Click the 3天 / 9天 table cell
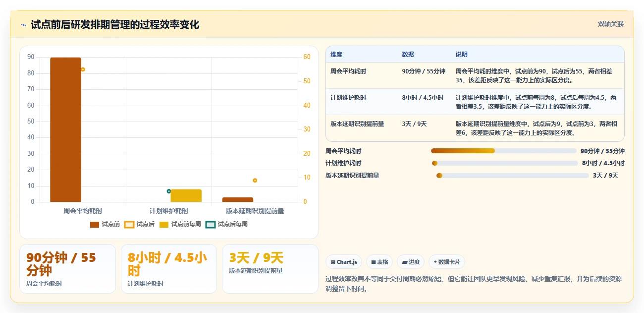This screenshot has width=644, height=313. click(414, 124)
